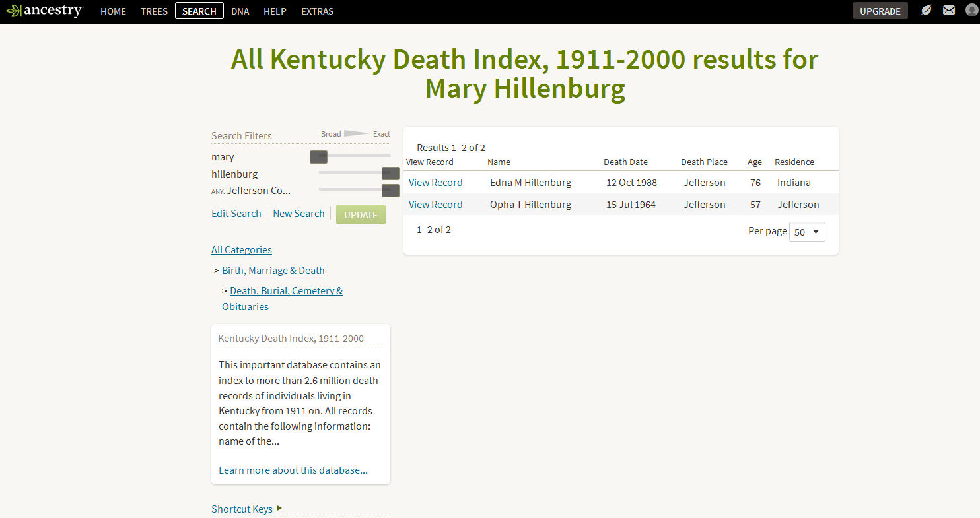
Task: Click the age value 57
Action: [x=755, y=205]
